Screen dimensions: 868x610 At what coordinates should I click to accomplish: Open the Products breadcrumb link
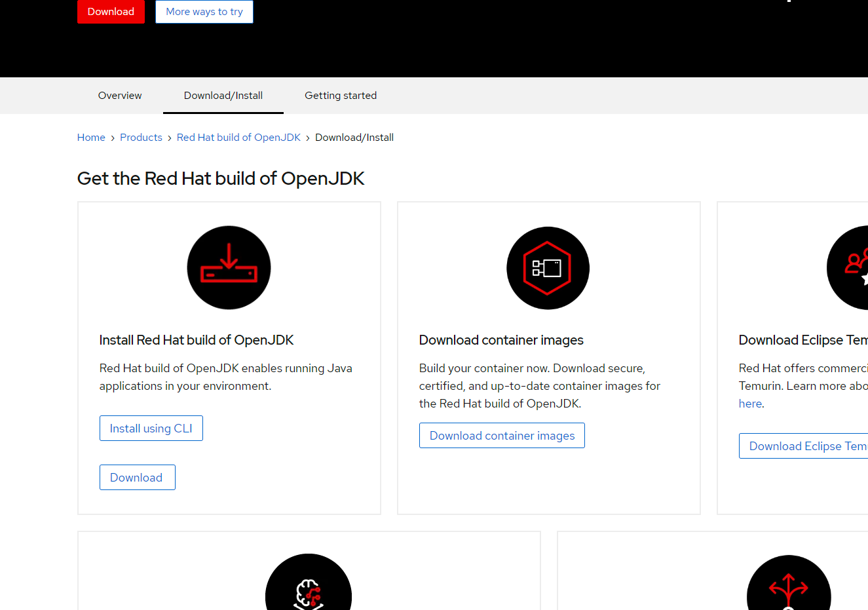tap(141, 138)
